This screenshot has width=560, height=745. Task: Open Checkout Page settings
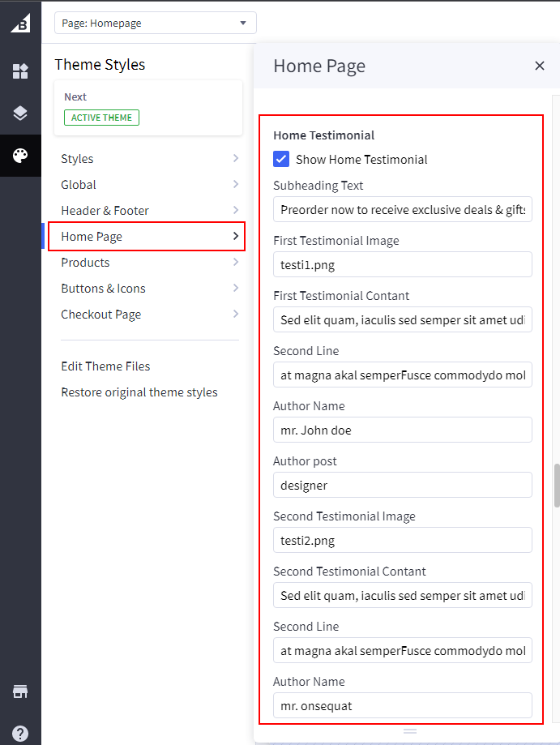[x=150, y=315]
